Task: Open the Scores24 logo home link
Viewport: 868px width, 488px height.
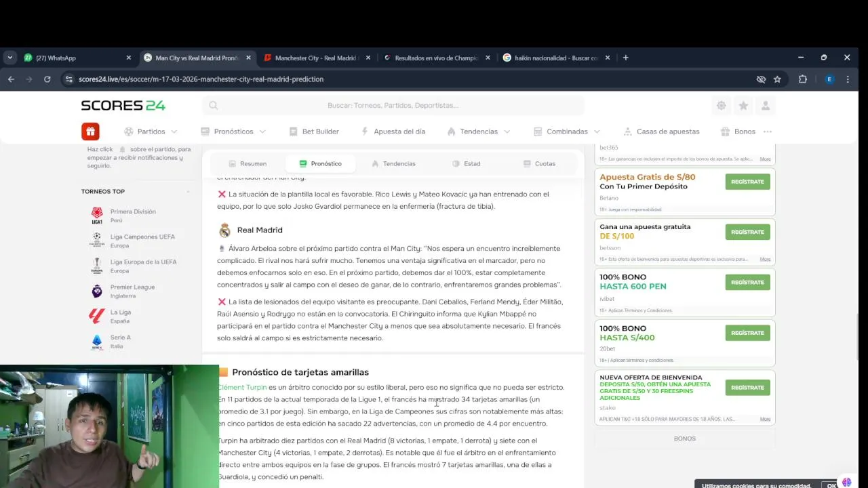Action: coord(123,105)
